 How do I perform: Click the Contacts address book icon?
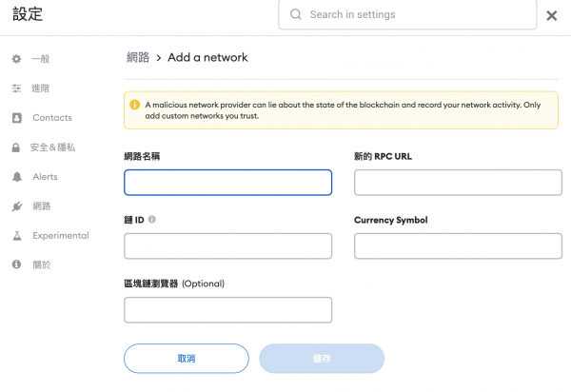[17, 118]
